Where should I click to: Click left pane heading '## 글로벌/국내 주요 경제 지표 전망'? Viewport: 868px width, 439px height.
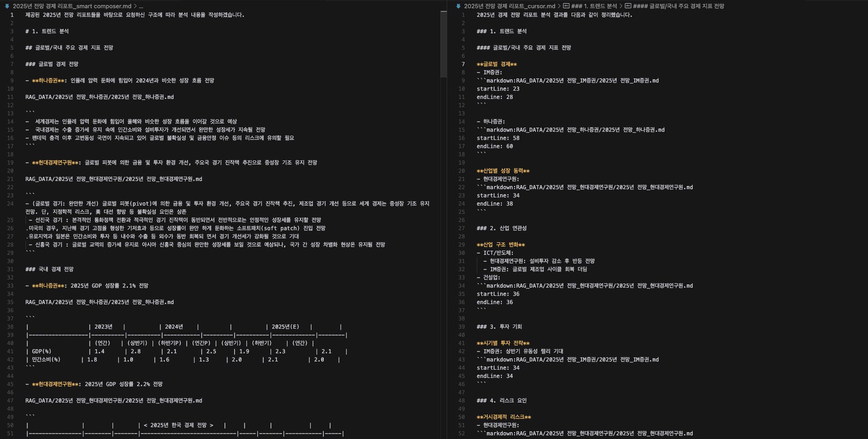tap(69, 48)
